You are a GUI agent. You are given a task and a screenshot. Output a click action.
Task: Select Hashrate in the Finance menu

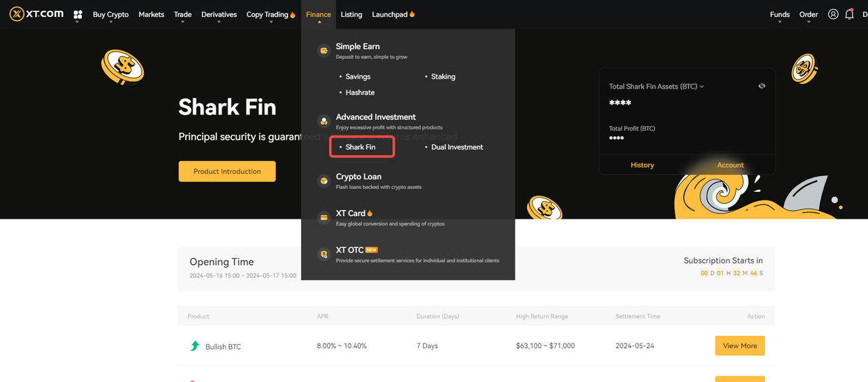(x=360, y=92)
